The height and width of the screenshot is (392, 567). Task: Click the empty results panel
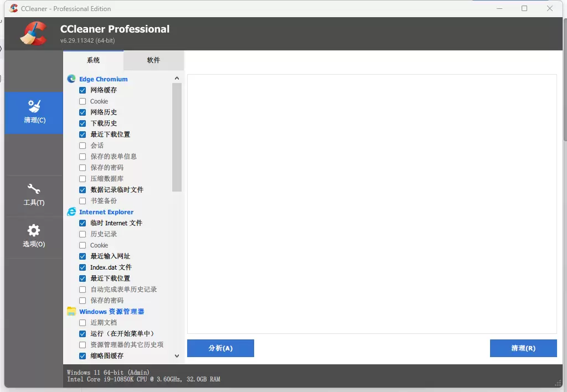372,204
